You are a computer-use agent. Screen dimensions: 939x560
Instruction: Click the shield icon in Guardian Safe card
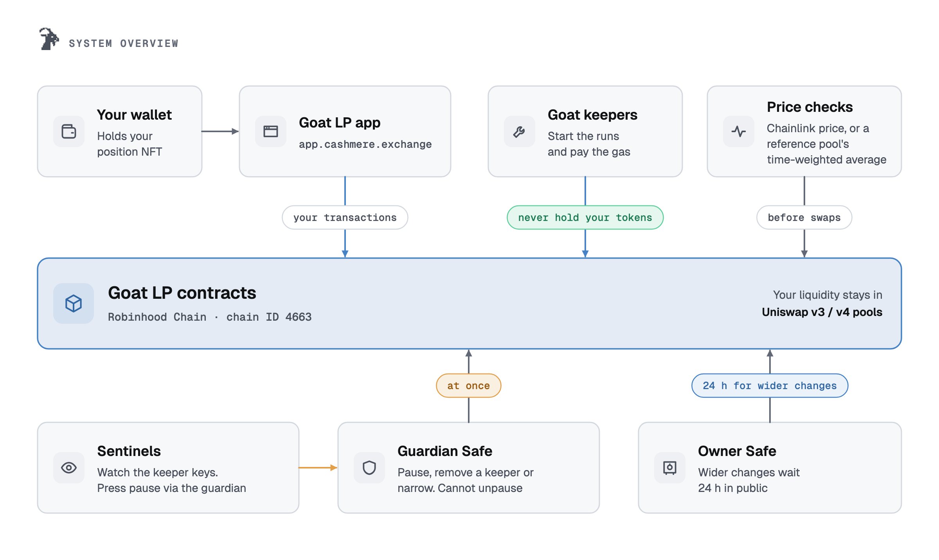tap(369, 468)
